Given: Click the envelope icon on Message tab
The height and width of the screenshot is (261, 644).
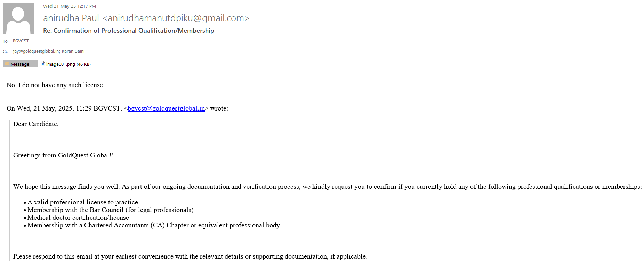Looking at the screenshot, I should (x=7, y=64).
